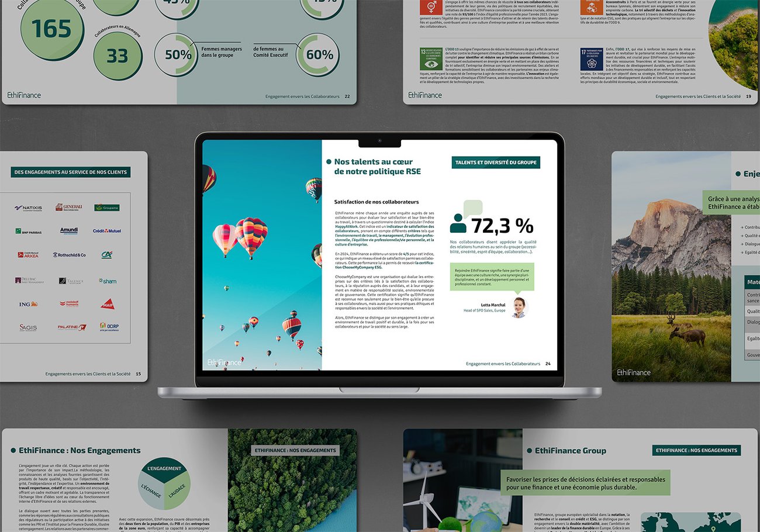Click the BNP Paribas logo
The width and height of the screenshot is (760, 532).
point(28,232)
